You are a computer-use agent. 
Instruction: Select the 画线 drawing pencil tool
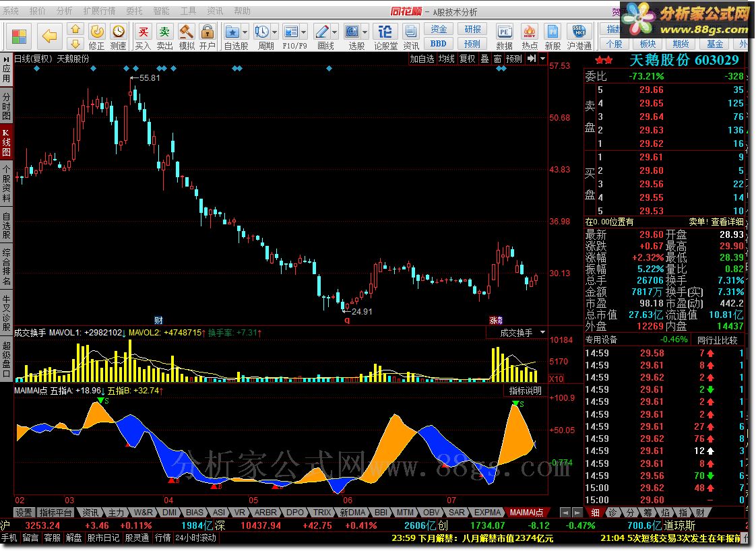pos(322,32)
